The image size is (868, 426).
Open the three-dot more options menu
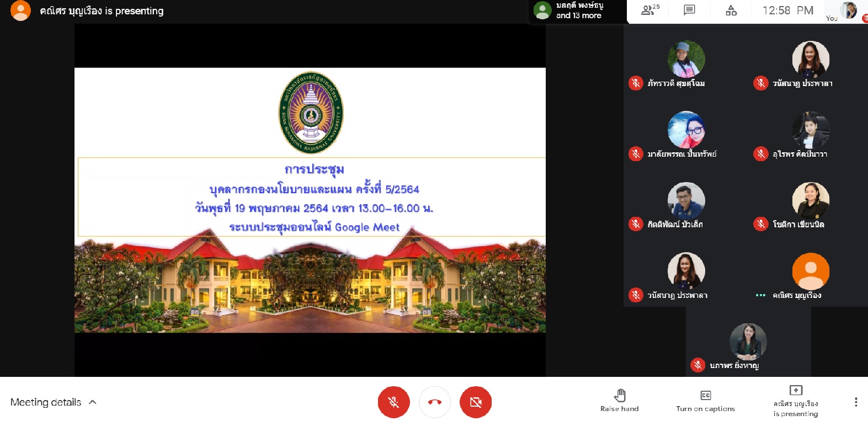855,402
